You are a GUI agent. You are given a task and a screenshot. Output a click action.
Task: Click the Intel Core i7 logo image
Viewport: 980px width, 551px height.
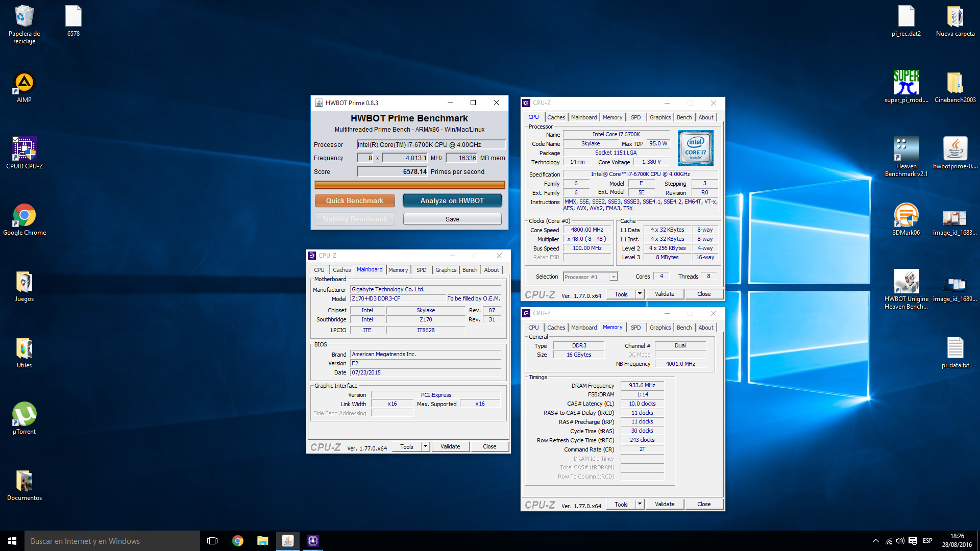[695, 148]
